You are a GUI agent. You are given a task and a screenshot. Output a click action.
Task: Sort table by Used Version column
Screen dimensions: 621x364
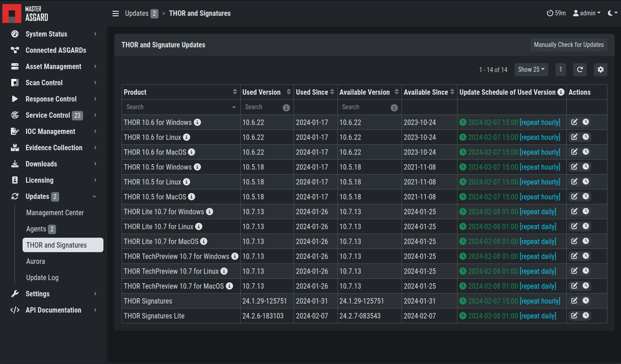point(289,92)
